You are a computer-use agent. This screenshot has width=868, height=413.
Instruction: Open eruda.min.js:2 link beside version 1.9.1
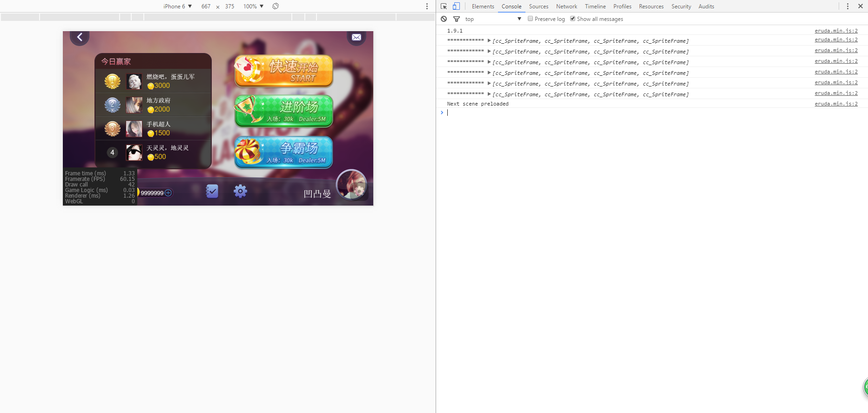point(836,31)
